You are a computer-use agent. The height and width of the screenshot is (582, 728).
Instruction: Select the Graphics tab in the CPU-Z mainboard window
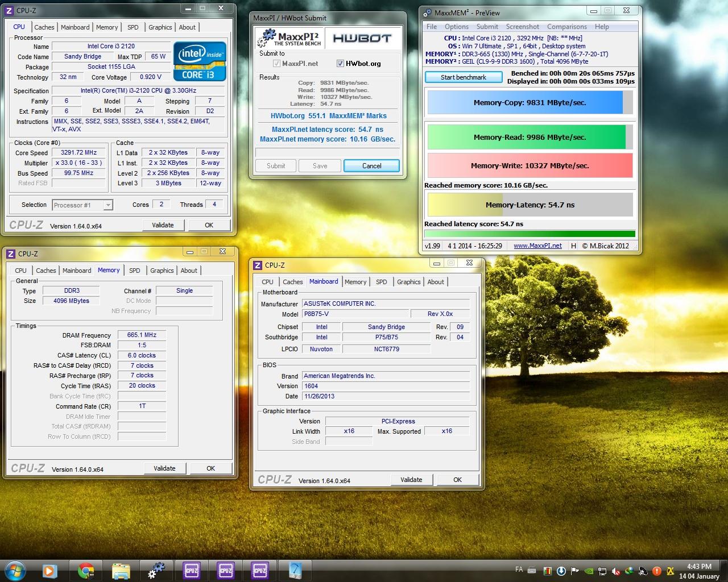[x=409, y=282]
